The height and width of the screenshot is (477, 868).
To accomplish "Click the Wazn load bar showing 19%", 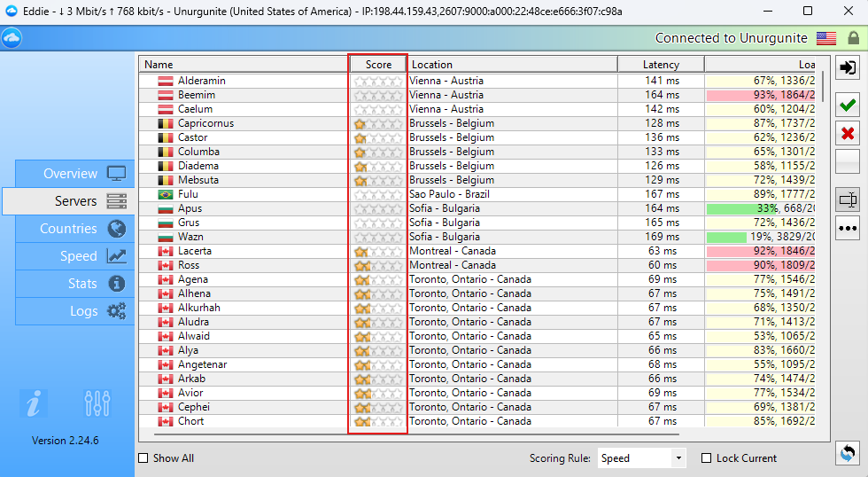I will 726,237.
